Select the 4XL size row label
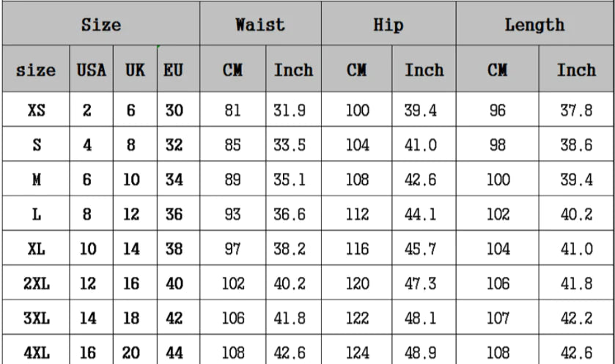The height and width of the screenshot is (364, 615). pyautogui.click(x=36, y=352)
